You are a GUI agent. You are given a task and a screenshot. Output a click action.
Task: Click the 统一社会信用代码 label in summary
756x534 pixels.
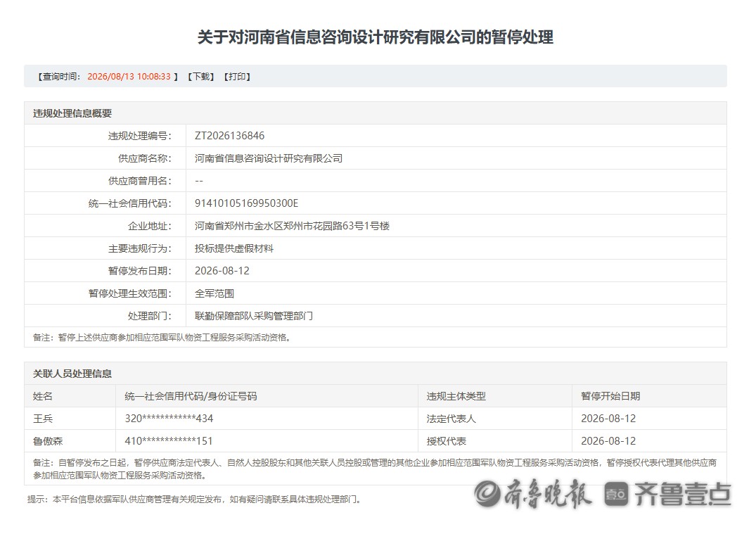(x=129, y=203)
